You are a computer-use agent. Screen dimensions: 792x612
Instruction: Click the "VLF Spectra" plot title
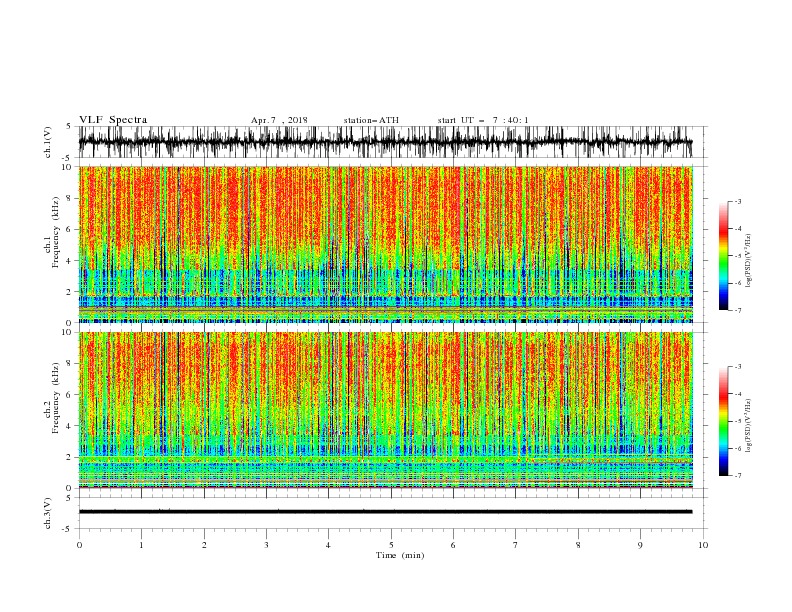point(113,120)
